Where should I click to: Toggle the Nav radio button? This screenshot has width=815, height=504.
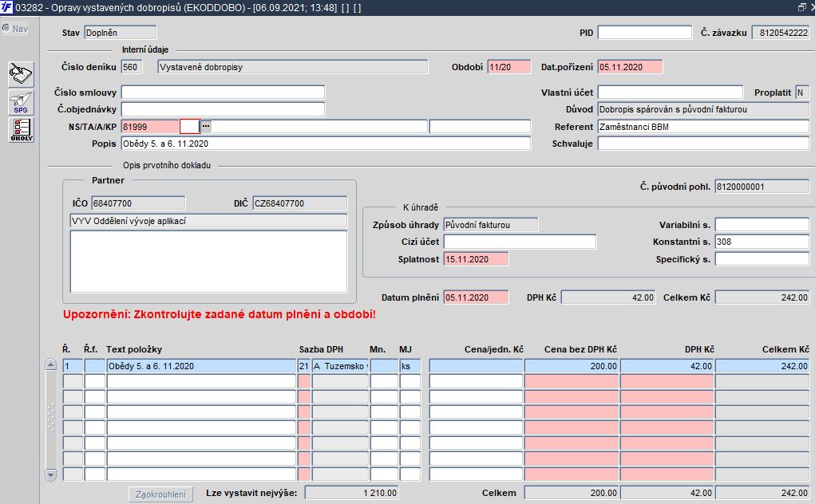tap(6, 29)
